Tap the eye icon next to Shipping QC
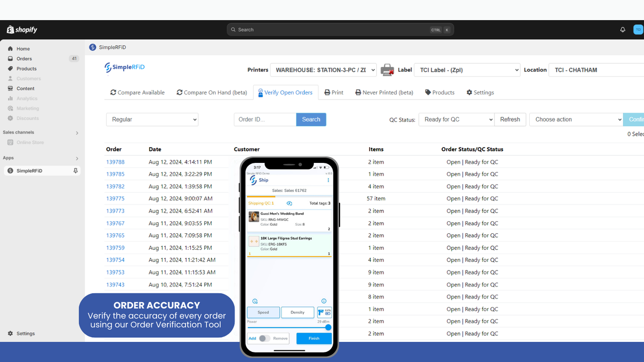Viewport: 644px width, 362px height. tap(289, 203)
